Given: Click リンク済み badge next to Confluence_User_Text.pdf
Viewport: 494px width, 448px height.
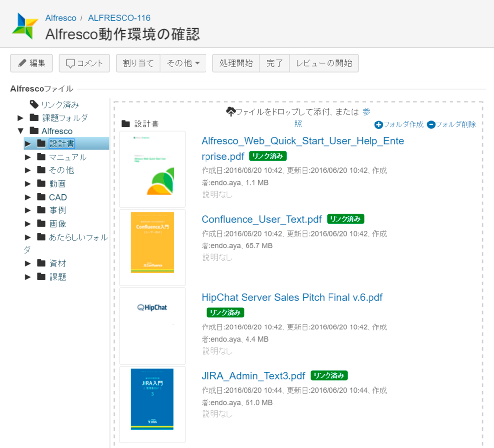Looking at the screenshot, I should pyautogui.click(x=345, y=219).
